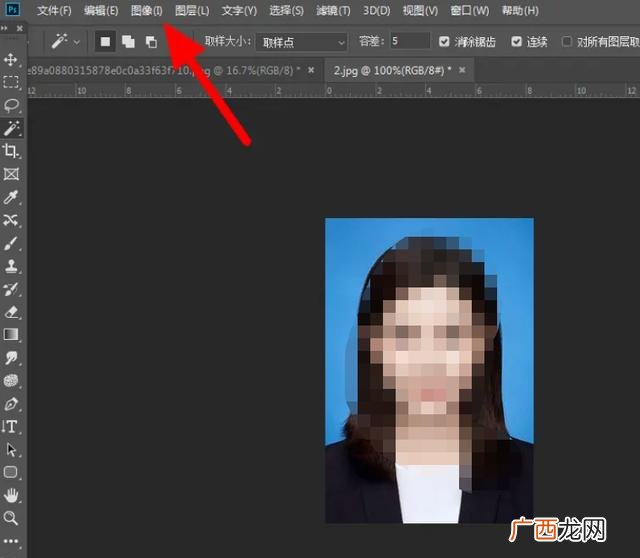Select the Rounded Rectangle shape tool
This screenshot has width=640, height=558.
tap(11, 472)
